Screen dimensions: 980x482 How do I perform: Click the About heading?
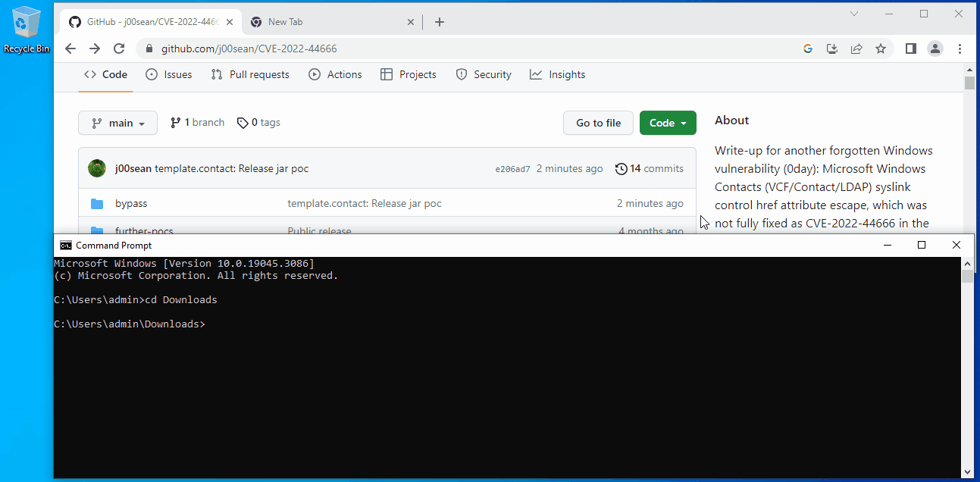click(x=731, y=120)
